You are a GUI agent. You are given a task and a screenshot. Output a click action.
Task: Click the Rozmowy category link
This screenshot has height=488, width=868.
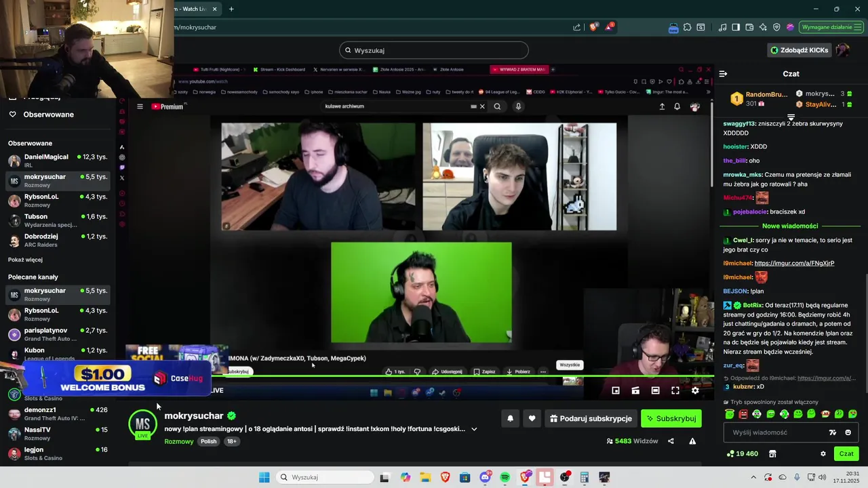coord(179,441)
